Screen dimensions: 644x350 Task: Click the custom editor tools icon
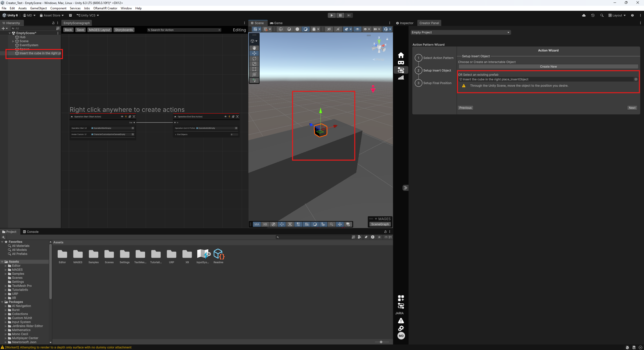[x=254, y=80]
